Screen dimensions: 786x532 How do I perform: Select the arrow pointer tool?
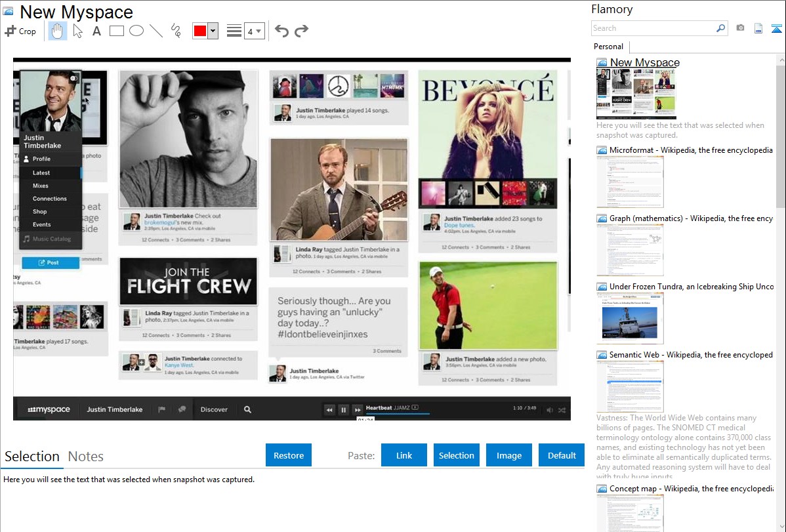(77, 31)
